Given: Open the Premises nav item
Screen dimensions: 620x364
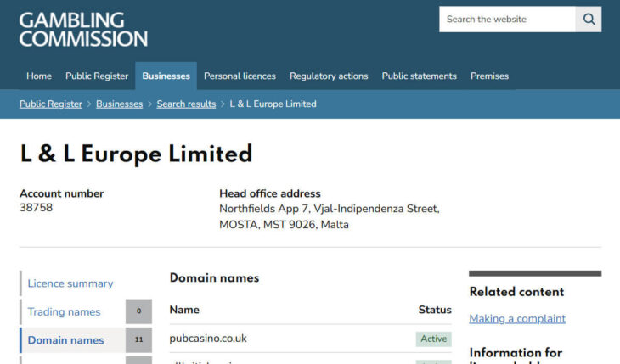Looking at the screenshot, I should coord(489,76).
